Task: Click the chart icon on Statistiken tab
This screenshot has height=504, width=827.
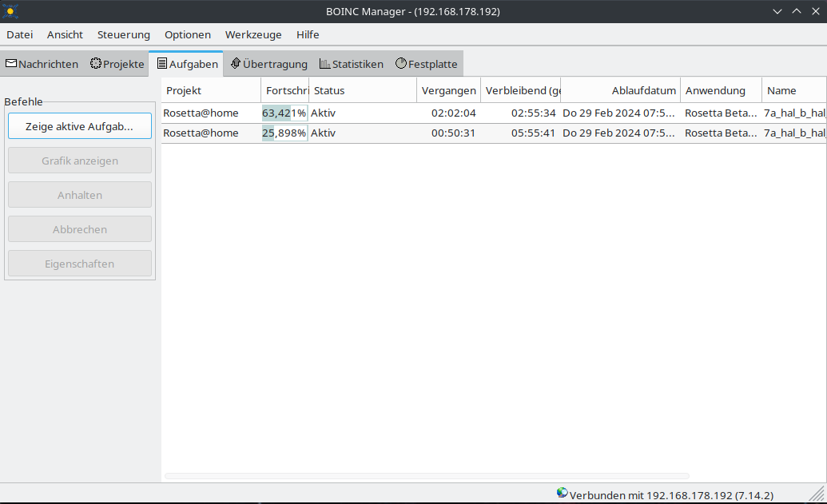Action: (325, 64)
